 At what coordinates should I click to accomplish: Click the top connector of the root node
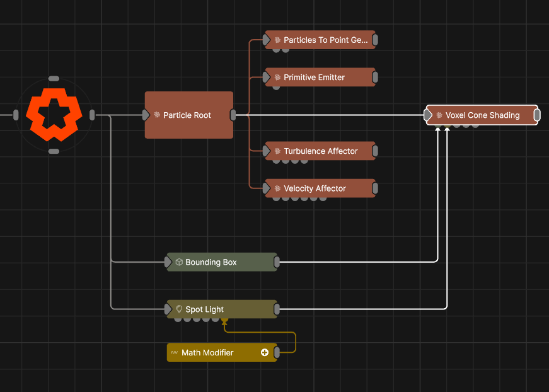54,79
